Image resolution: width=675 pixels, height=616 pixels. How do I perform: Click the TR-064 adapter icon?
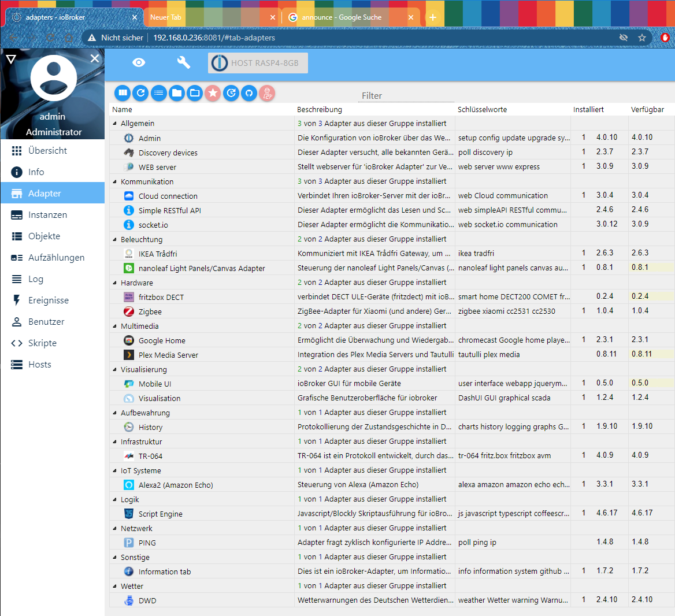coord(129,457)
